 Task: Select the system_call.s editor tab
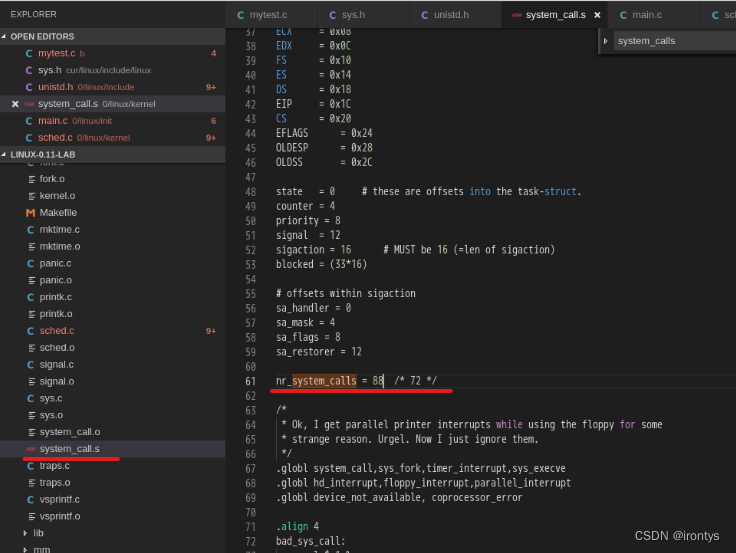point(555,15)
